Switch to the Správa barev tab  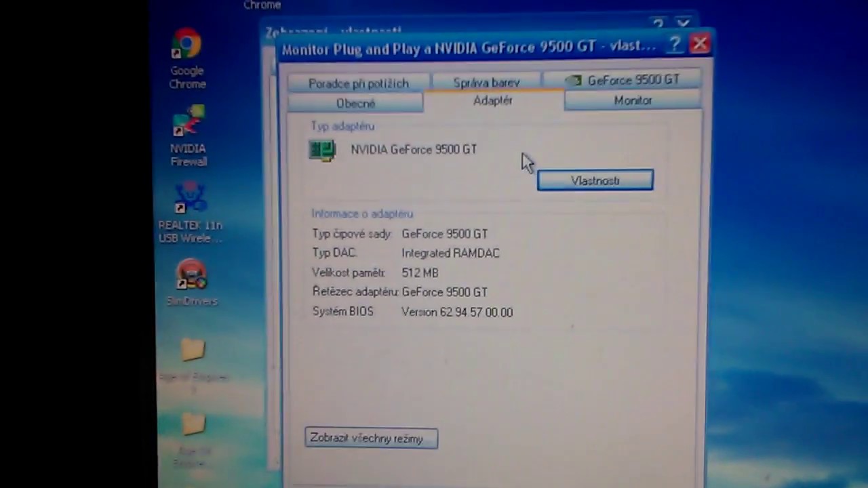(x=486, y=82)
